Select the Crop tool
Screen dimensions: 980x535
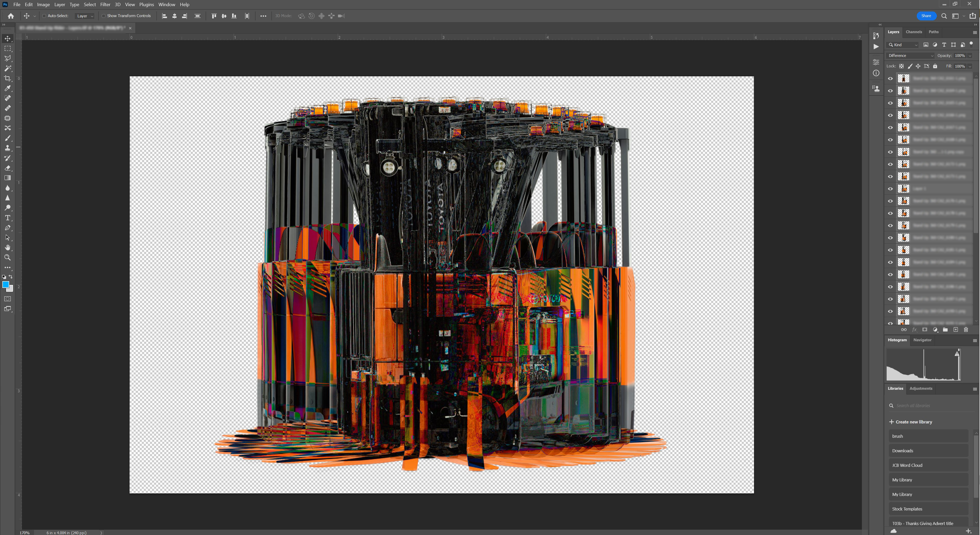tap(8, 78)
